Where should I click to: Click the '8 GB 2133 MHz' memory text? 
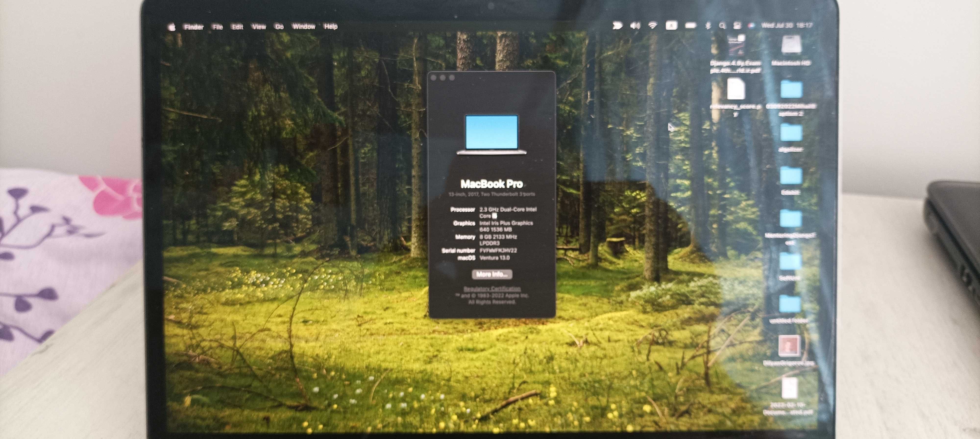pos(498,237)
